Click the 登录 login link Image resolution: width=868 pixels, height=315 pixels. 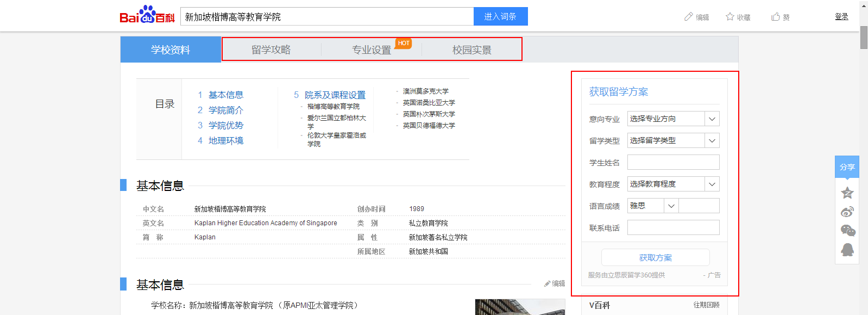tap(841, 17)
